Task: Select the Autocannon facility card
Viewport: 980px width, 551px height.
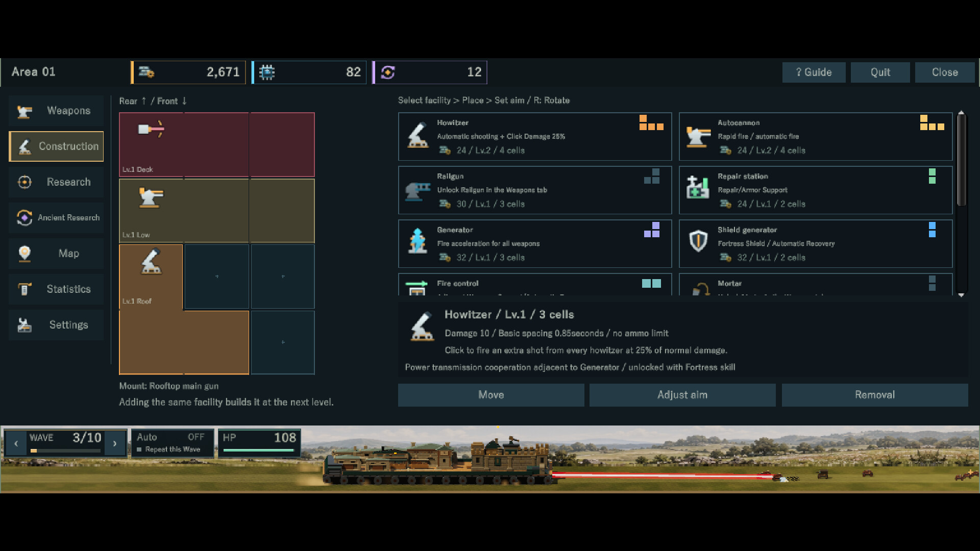Action: pyautogui.click(x=816, y=137)
